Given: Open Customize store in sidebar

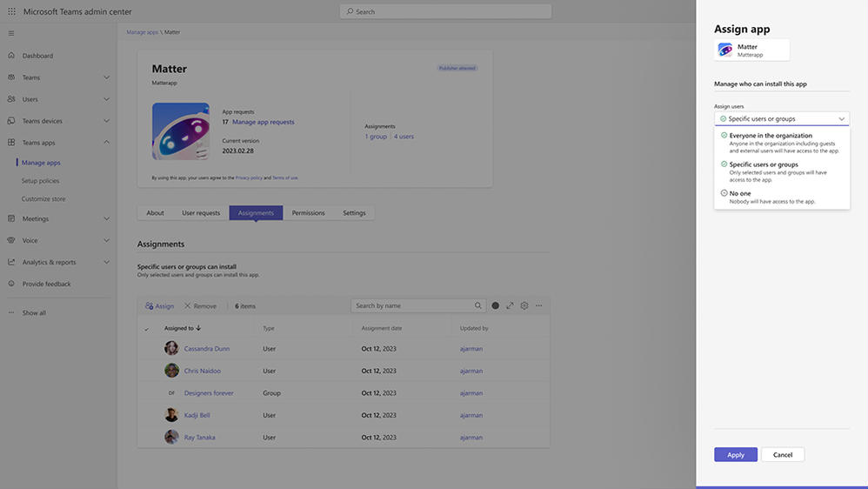Looking at the screenshot, I should coord(43,198).
